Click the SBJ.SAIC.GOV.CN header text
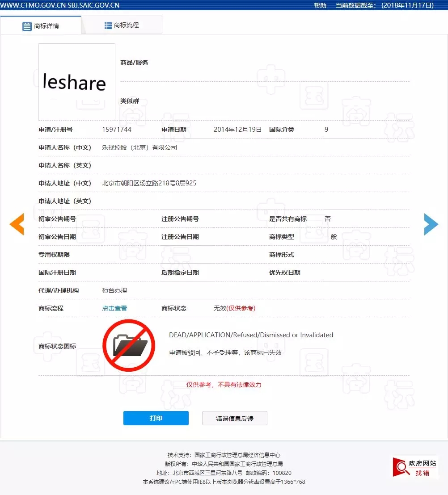 click(94, 5)
